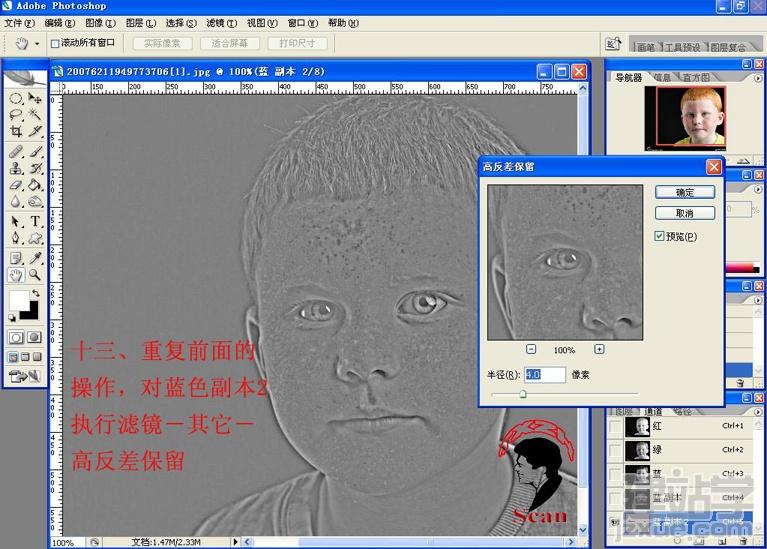Select the Path Selection tool
This screenshot has height=549, width=767.
[x=16, y=222]
